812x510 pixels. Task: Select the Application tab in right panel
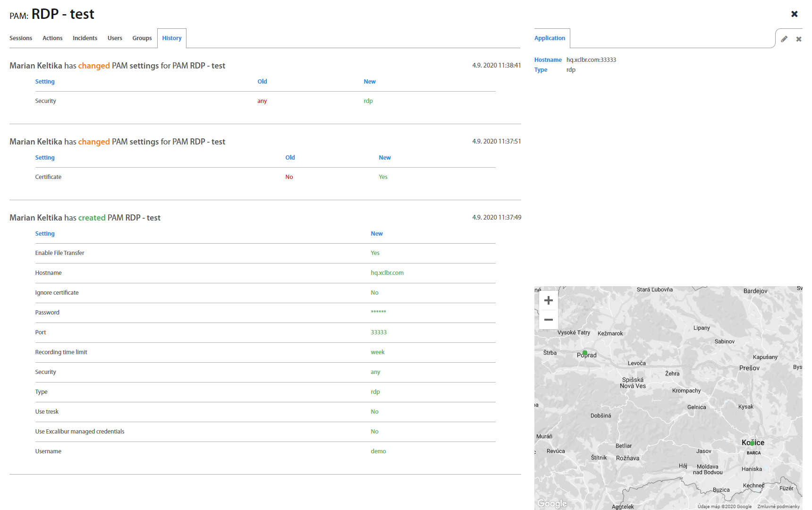point(550,38)
